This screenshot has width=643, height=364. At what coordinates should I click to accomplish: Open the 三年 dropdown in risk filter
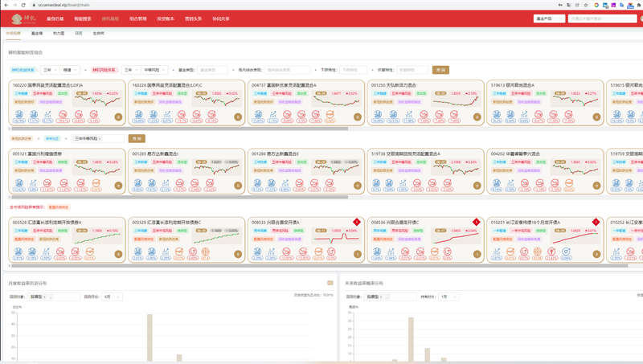point(131,70)
